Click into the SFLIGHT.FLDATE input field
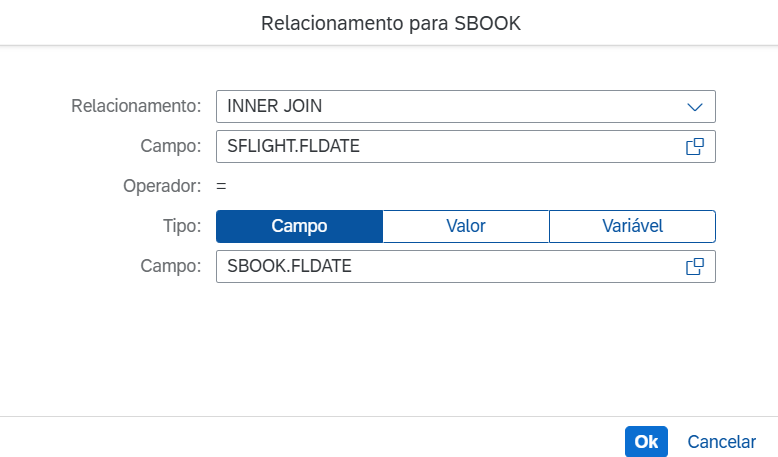 (440, 146)
